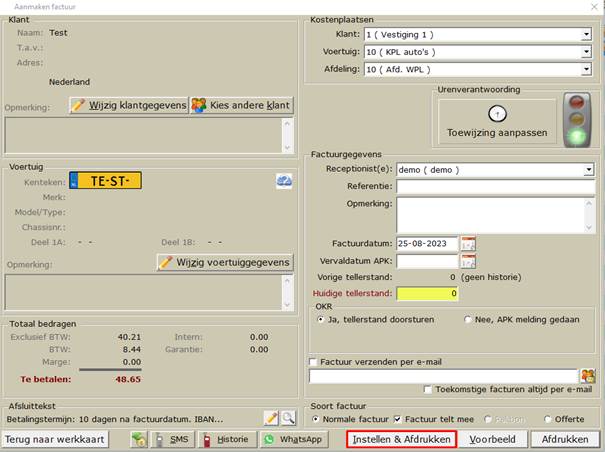The height and width of the screenshot is (452, 605).
Task: Click the green icon left of SMS
Action: pos(139,439)
